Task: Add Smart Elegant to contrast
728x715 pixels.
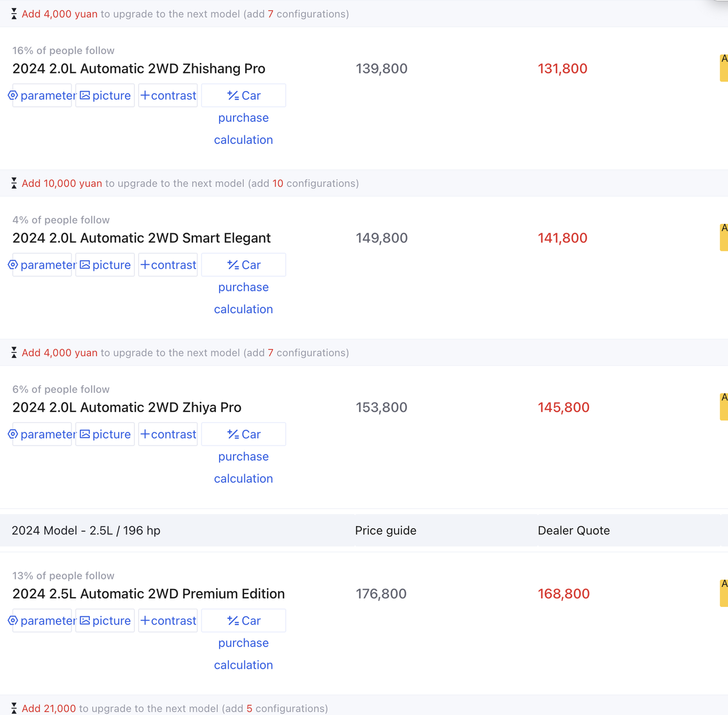Action: point(168,265)
